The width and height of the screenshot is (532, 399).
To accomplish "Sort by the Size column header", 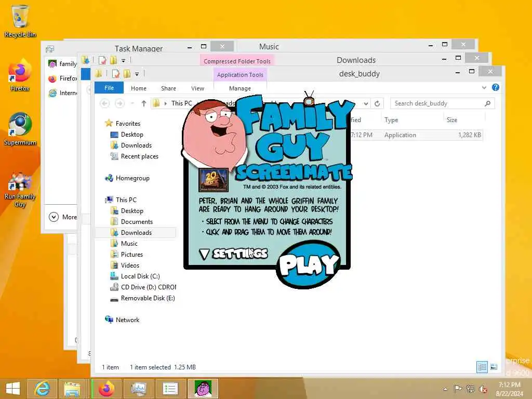I will click(451, 120).
